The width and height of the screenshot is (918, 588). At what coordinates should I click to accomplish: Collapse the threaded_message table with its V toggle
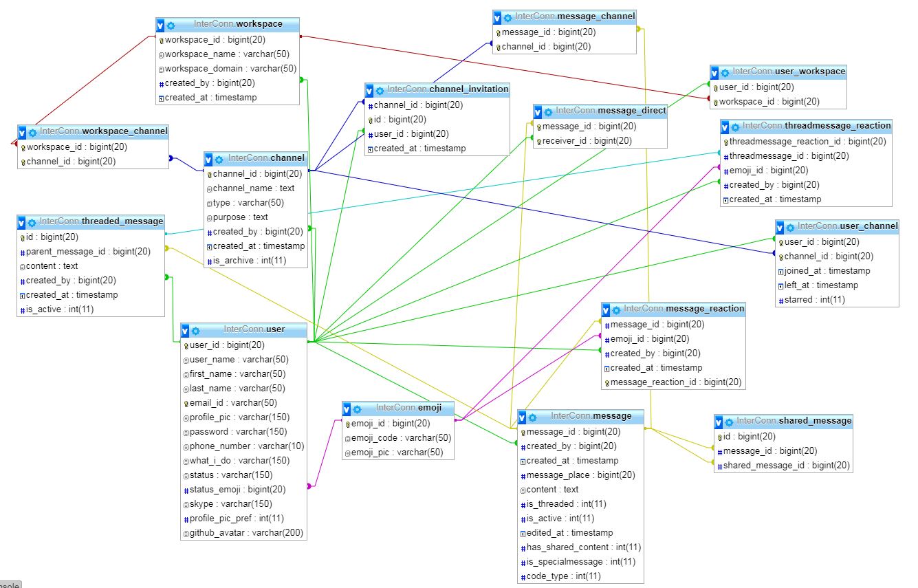(x=22, y=223)
